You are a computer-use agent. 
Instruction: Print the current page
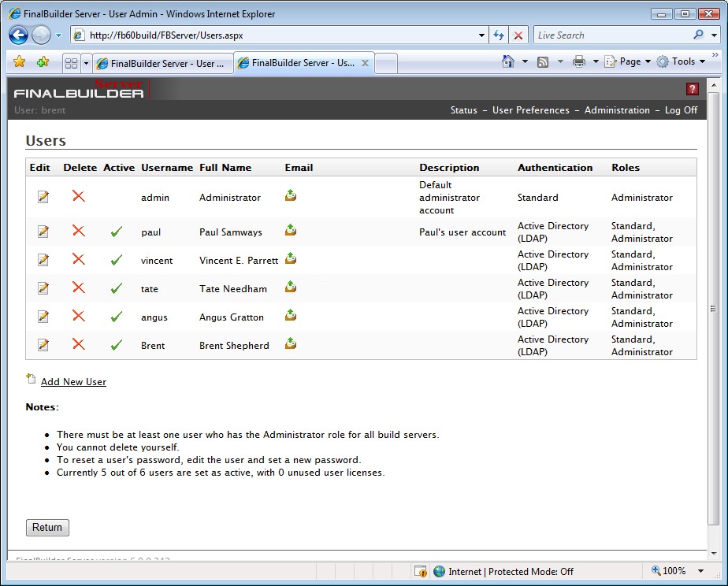(579, 61)
